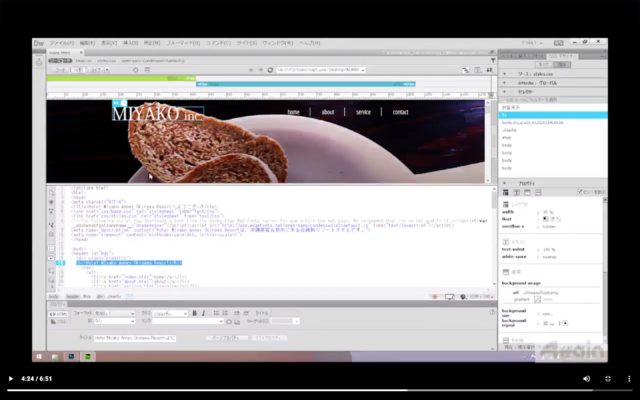
Task: Click the link field in Property inspector
Action: (188, 321)
